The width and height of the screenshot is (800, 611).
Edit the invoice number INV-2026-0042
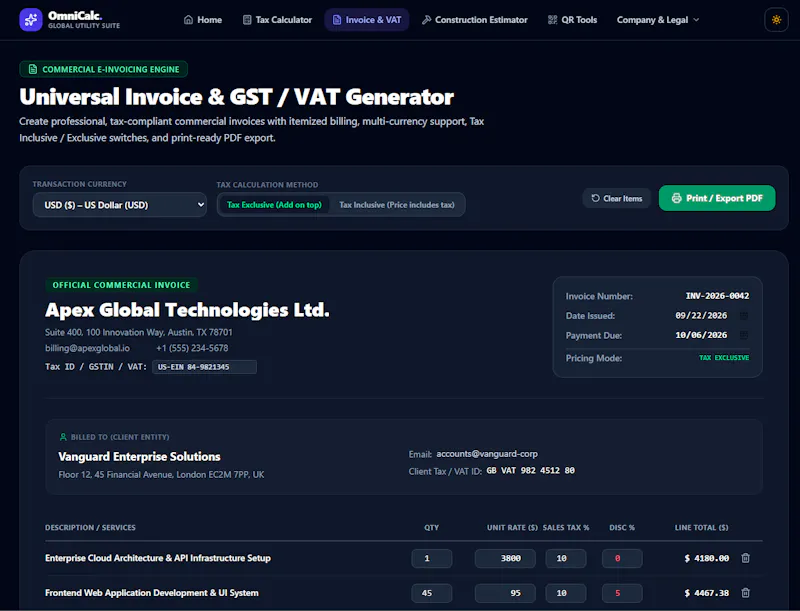[x=717, y=296]
